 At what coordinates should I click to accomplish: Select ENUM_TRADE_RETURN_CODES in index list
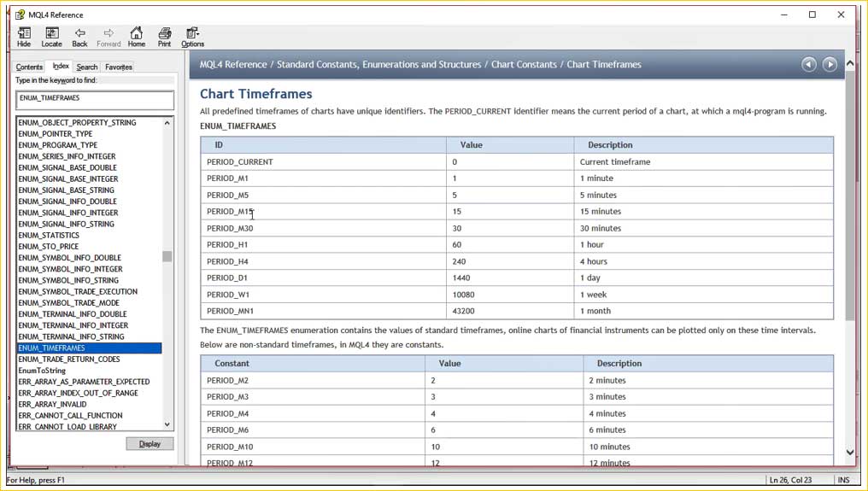[x=69, y=359]
